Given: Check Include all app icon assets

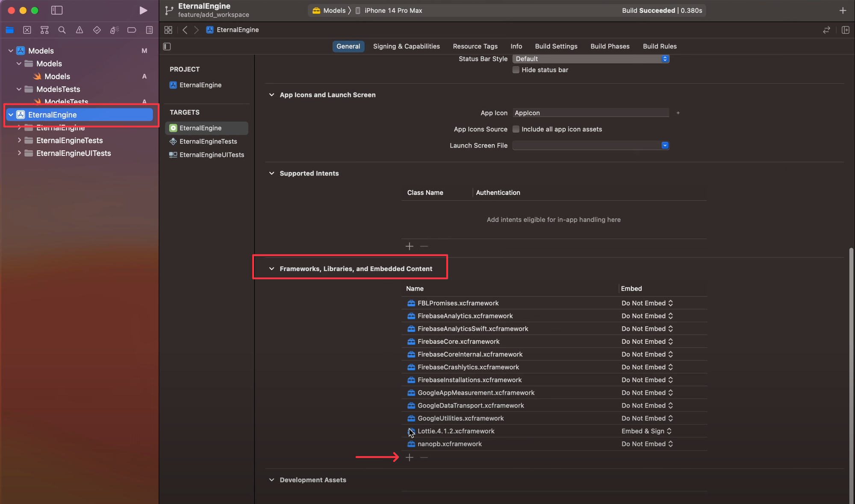Looking at the screenshot, I should (x=516, y=129).
